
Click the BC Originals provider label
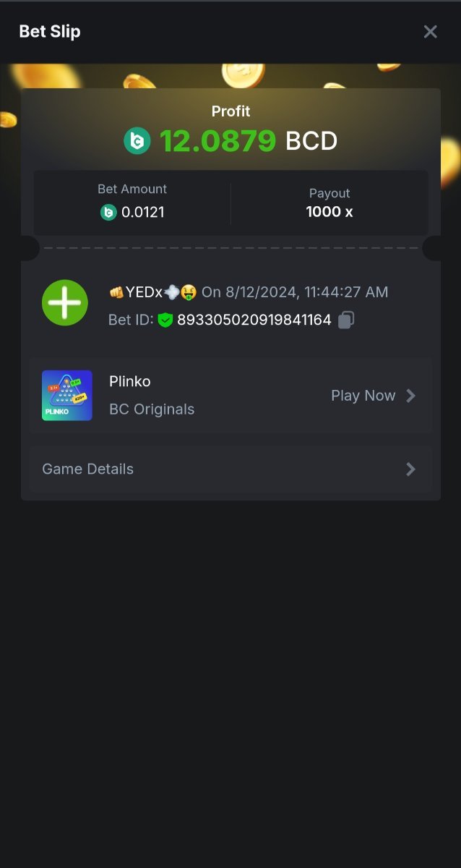pyautogui.click(x=152, y=409)
